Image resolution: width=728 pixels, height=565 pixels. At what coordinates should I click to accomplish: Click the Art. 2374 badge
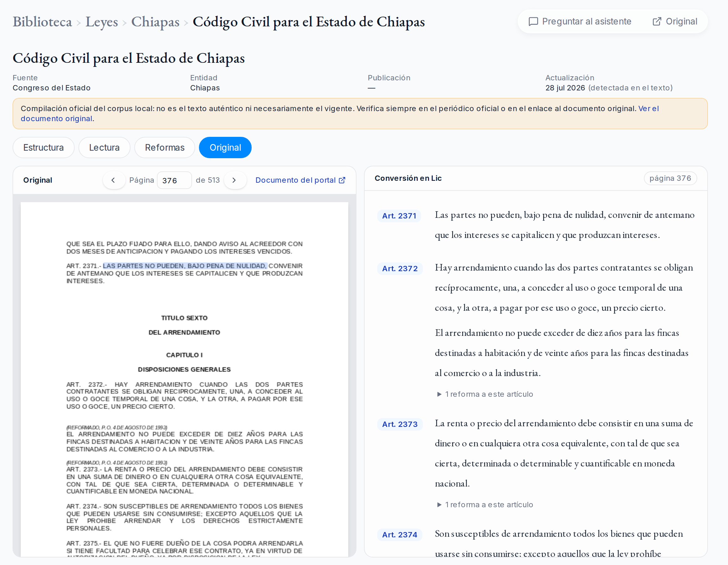[400, 535]
